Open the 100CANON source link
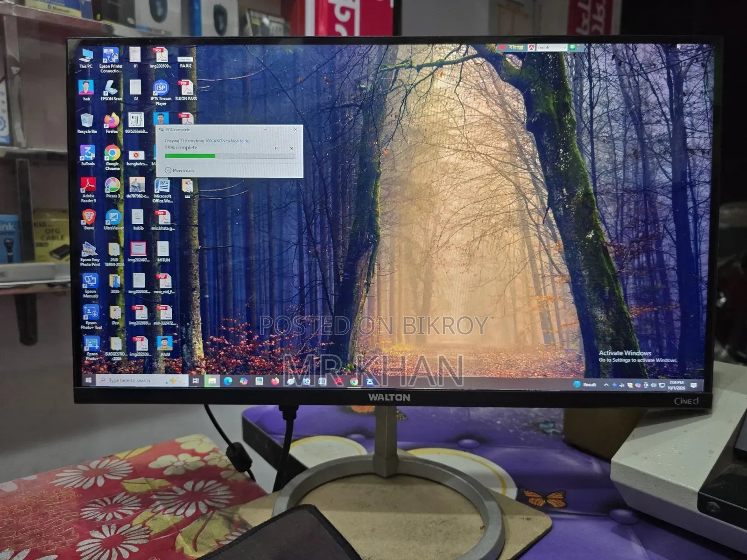This screenshot has width=747, height=560. (x=215, y=141)
